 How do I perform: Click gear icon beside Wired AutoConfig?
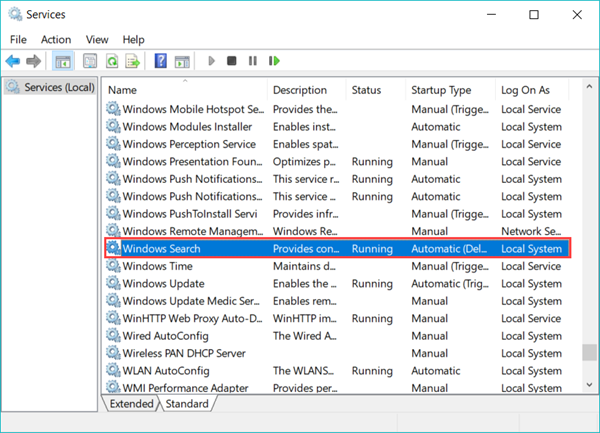[x=113, y=335]
